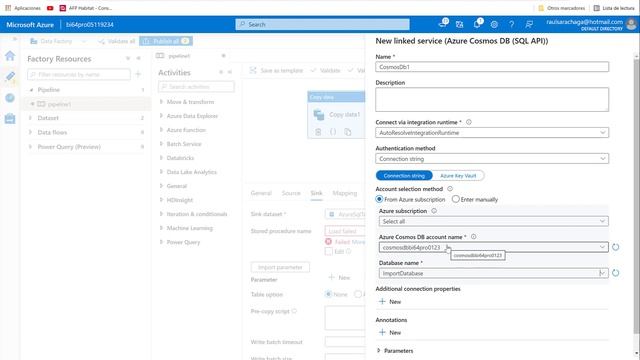Open the Monitor icon in sidebar
The image size is (640, 360).
(10, 98)
